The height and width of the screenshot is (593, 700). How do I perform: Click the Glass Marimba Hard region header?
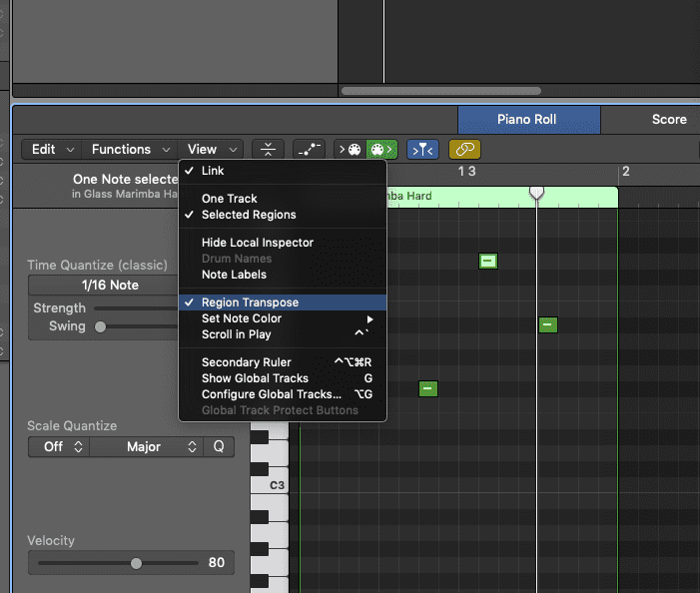(502, 197)
